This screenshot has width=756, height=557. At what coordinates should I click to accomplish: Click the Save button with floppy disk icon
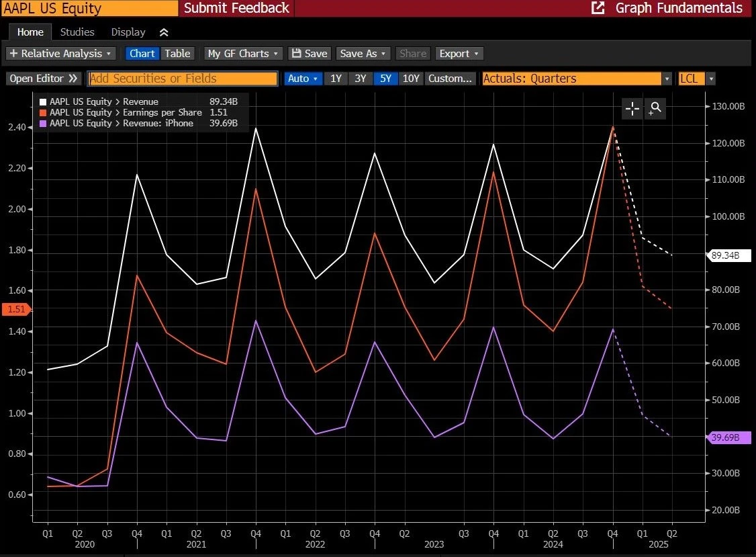[308, 54]
